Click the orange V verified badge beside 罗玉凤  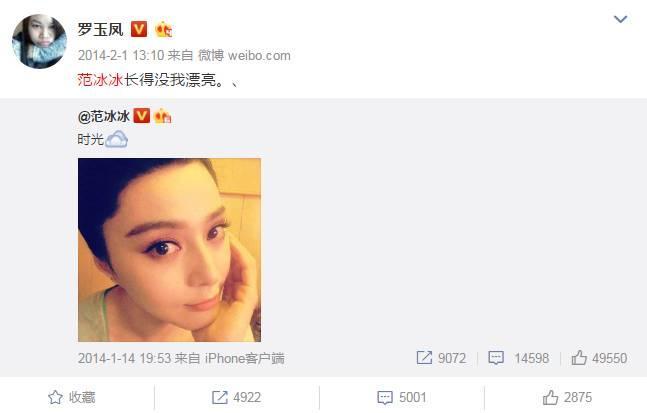point(139,29)
